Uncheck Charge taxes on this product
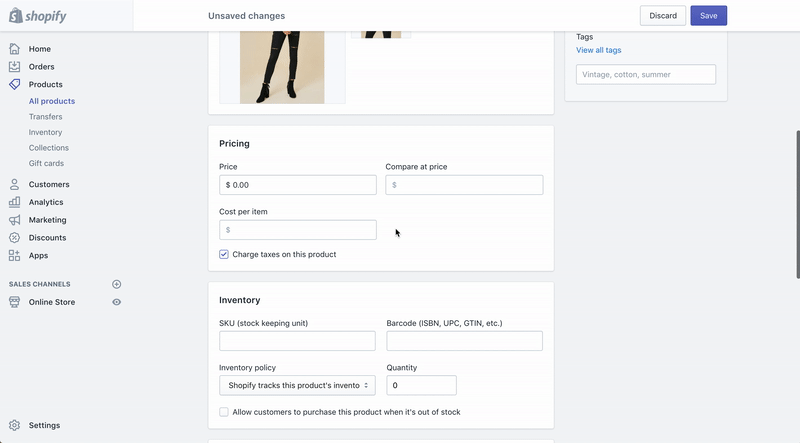The height and width of the screenshot is (443, 800). point(224,254)
